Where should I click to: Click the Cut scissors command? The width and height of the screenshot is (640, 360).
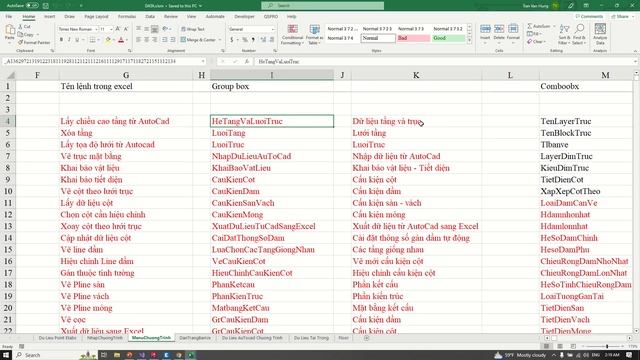[x=24, y=27]
